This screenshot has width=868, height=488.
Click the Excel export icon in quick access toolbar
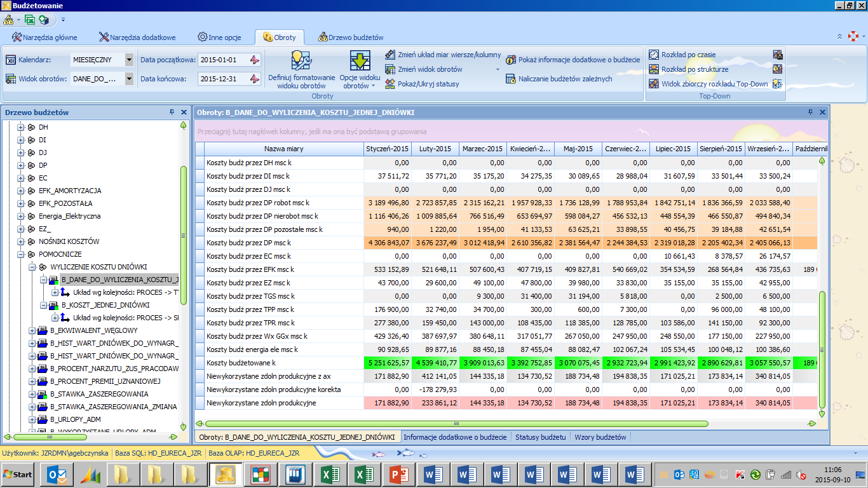30,20
